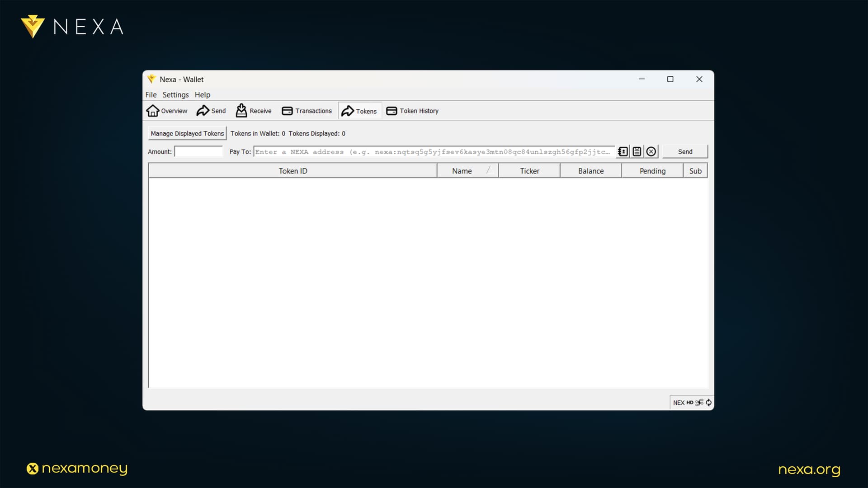The width and height of the screenshot is (868, 488).
Task: Maximize the Nexa Wallet window
Action: (670, 79)
